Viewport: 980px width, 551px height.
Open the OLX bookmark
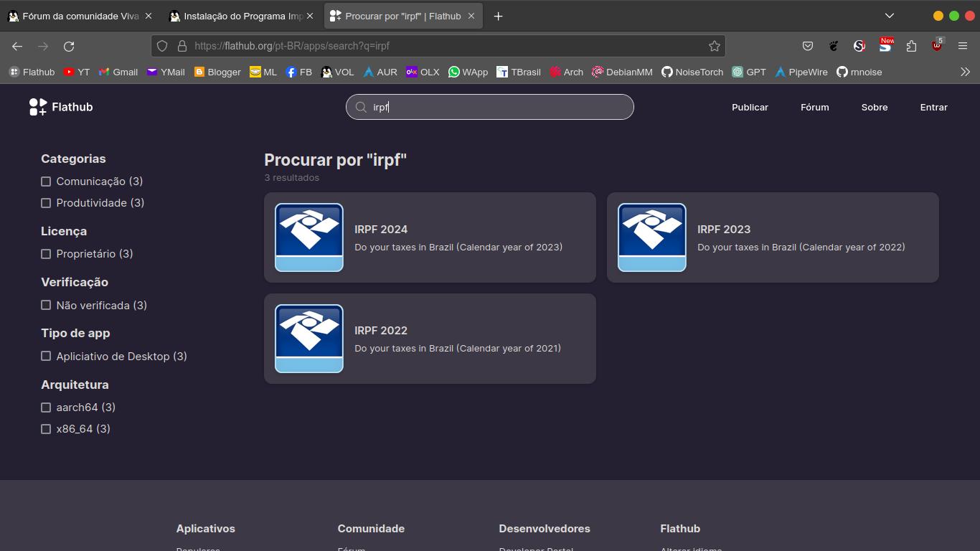pyautogui.click(x=423, y=72)
